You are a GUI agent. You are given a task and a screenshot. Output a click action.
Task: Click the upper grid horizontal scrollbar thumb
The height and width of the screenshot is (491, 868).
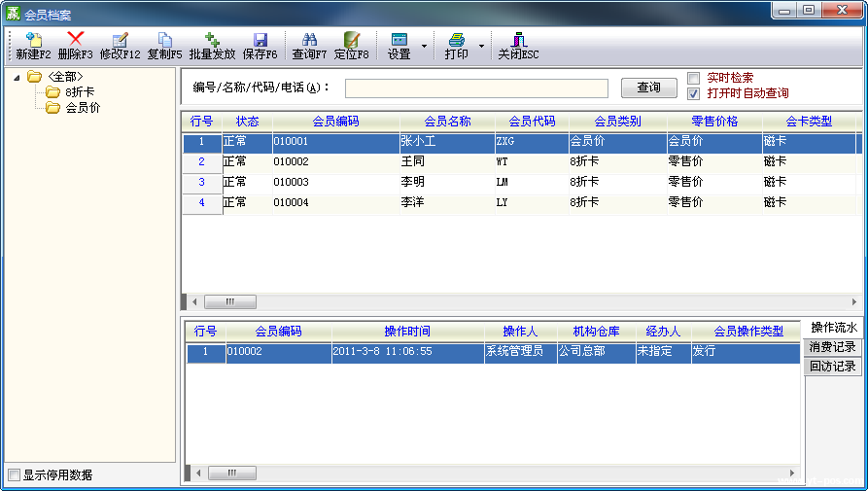[x=230, y=302]
